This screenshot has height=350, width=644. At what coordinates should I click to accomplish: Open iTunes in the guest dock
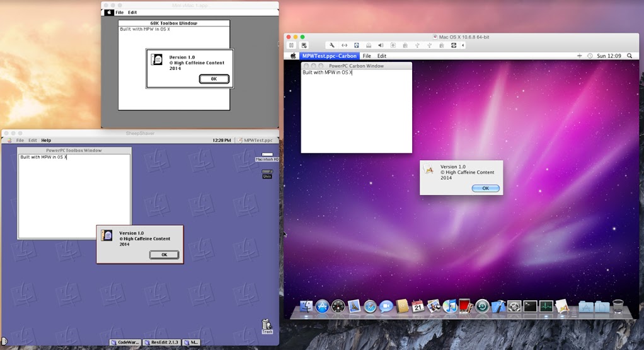tap(450, 306)
